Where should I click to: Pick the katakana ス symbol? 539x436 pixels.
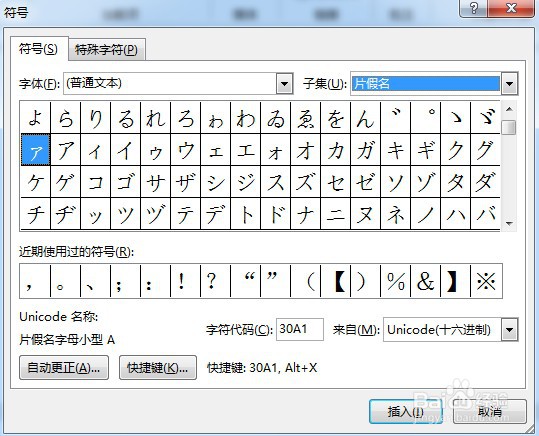tap(276, 182)
